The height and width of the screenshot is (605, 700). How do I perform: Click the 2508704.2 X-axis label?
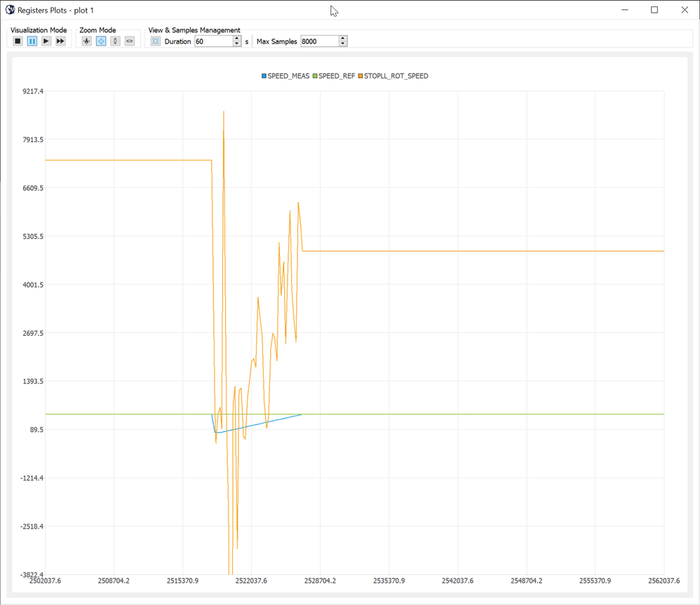pos(114,580)
